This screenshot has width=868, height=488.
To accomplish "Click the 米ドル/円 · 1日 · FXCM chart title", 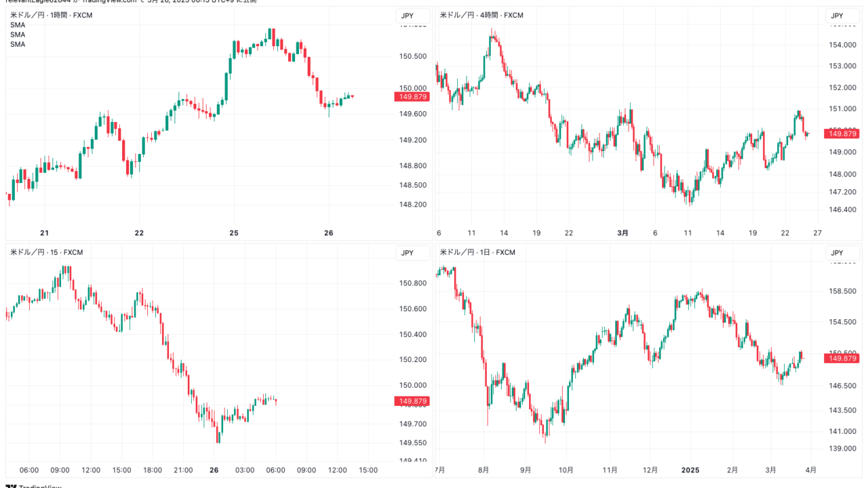I will pos(477,253).
